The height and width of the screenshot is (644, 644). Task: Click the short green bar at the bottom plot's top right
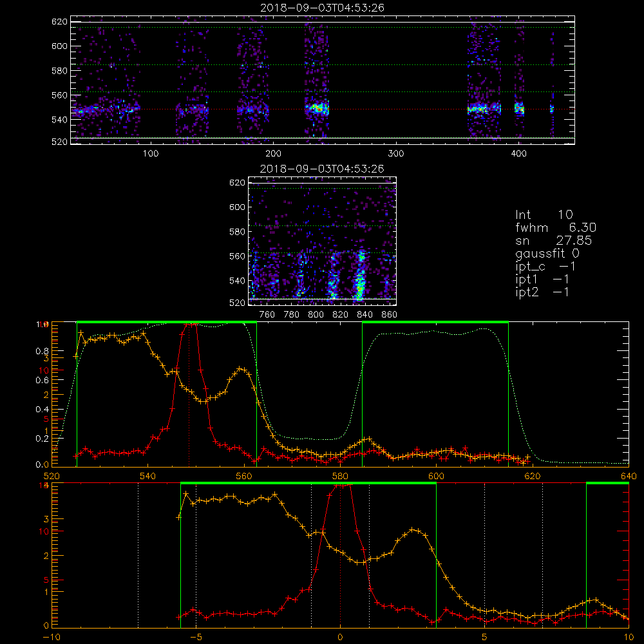tap(607, 483)
